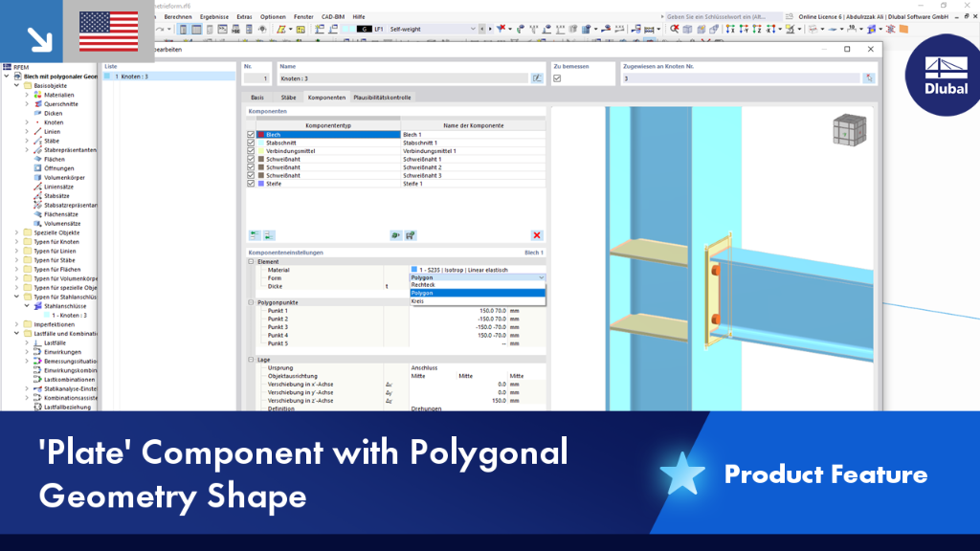Collapse the Polygonpunkte section
Screen dimensions: 980x551
(x=252, y=302)
